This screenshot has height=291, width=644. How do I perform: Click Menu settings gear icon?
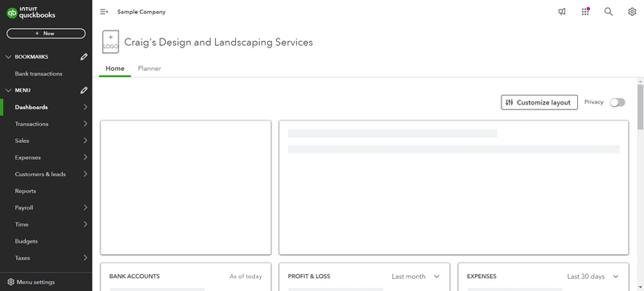[10, 282]
